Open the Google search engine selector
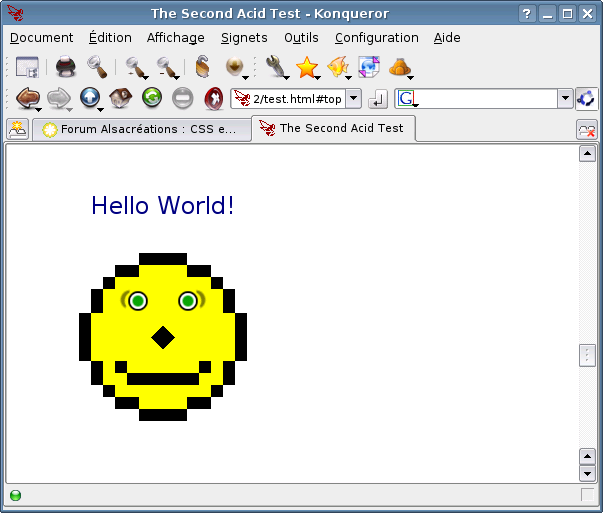This screenshot has width=603, height=513. tap(406, 99)
